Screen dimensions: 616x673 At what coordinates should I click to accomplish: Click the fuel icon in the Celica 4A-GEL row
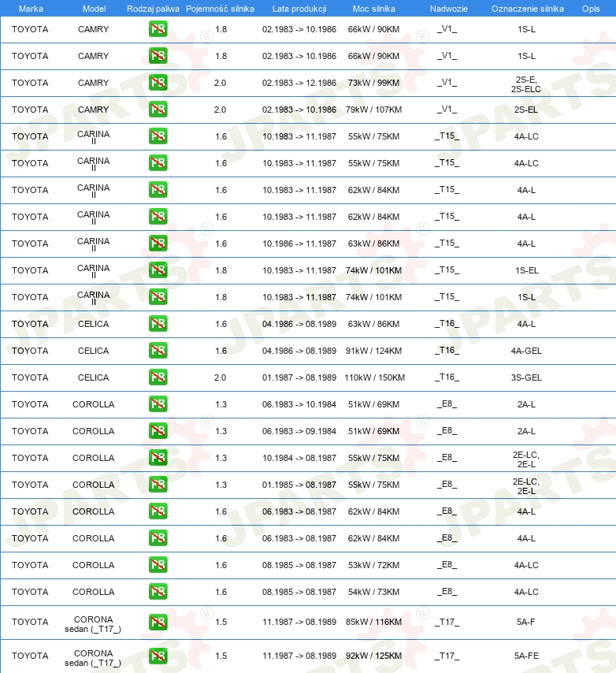pos(158,351)
